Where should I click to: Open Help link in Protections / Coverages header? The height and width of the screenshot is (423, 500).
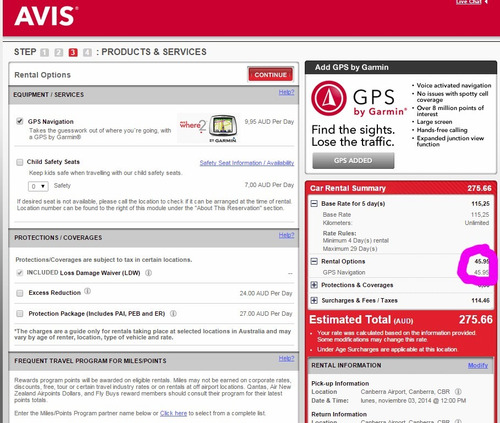click(x=286, y=235)
